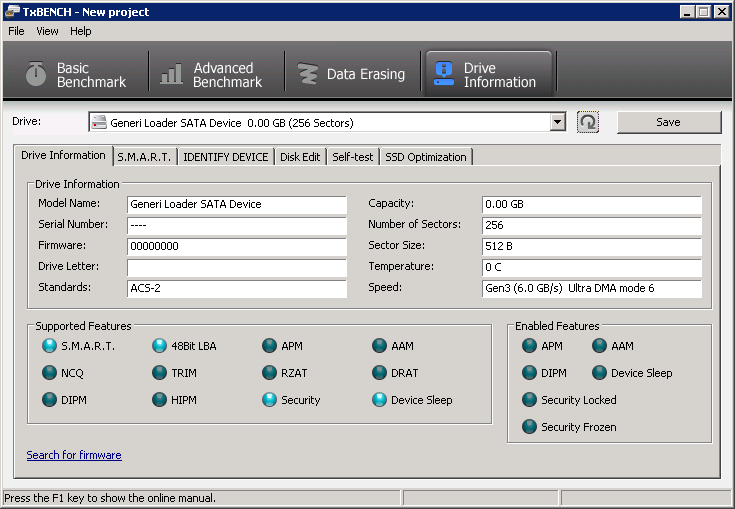Click the Sector Size field showing 512 B
Screen dimensions: 735x509
592,247
